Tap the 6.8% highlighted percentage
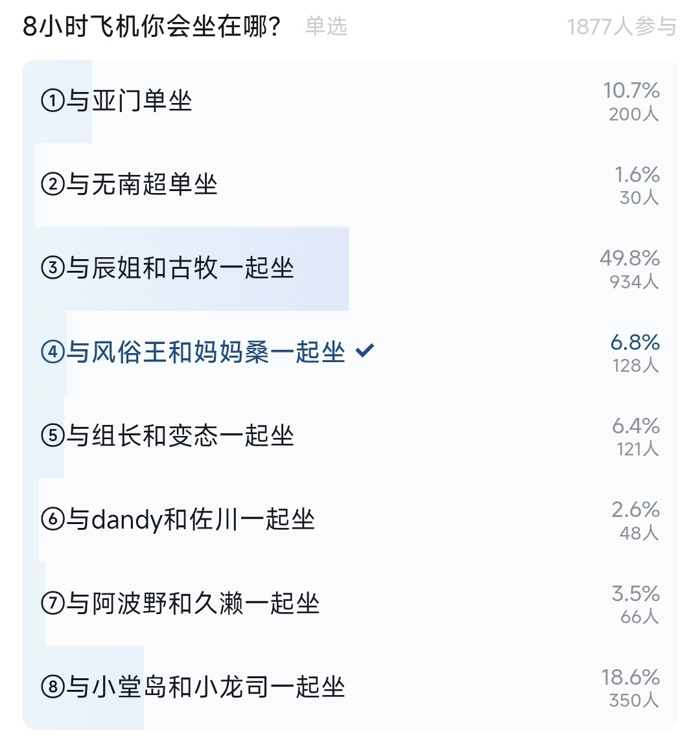This screenshot has height=743, width=700. 635,342
